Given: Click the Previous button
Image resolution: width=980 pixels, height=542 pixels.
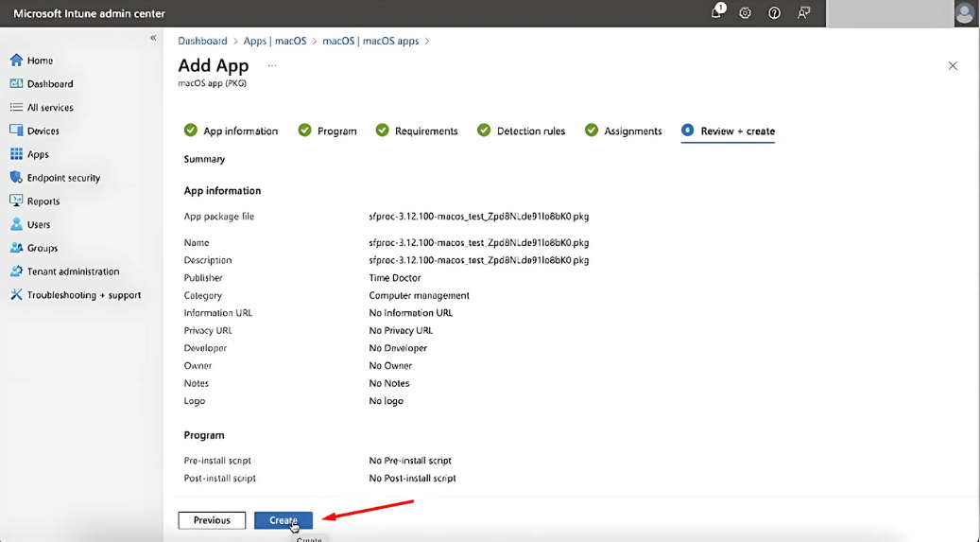Looking at the screenshot, I should [x=212, y=520].
